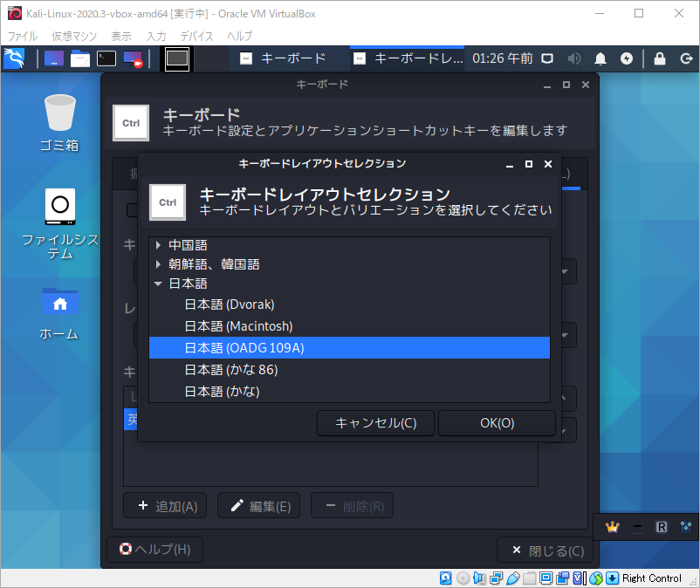The image size is (700, 588).
Task: Click the keyboard capture arrow icon beside Right Control
Action: [x=612, y=578]
